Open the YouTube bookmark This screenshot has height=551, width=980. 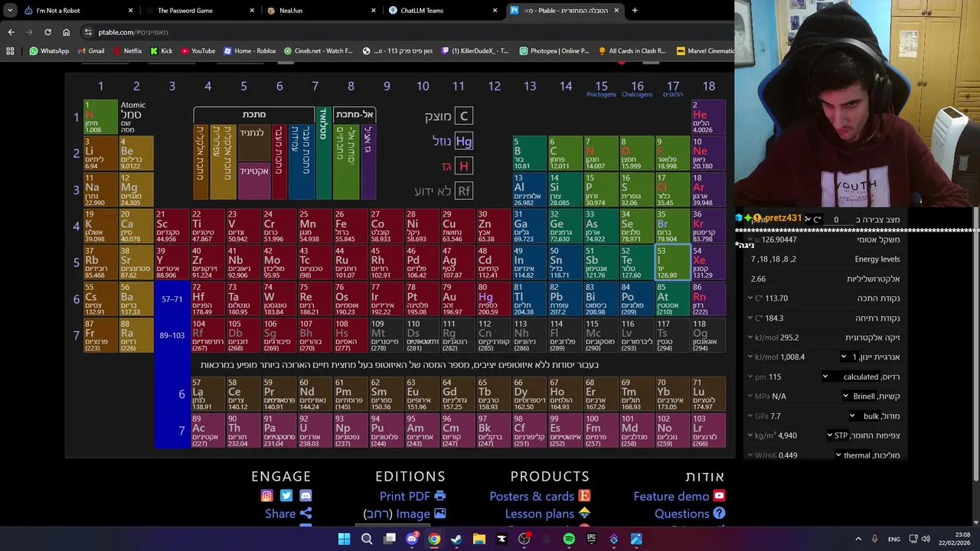[x=198, y=51]
